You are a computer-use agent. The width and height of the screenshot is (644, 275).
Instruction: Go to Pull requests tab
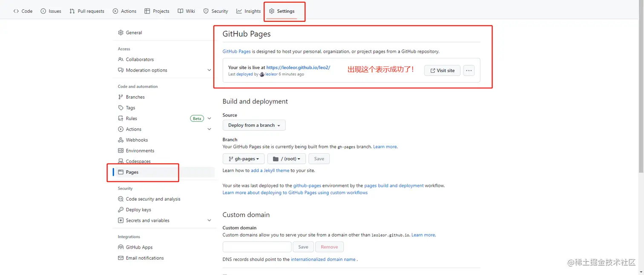click(86, 11)
